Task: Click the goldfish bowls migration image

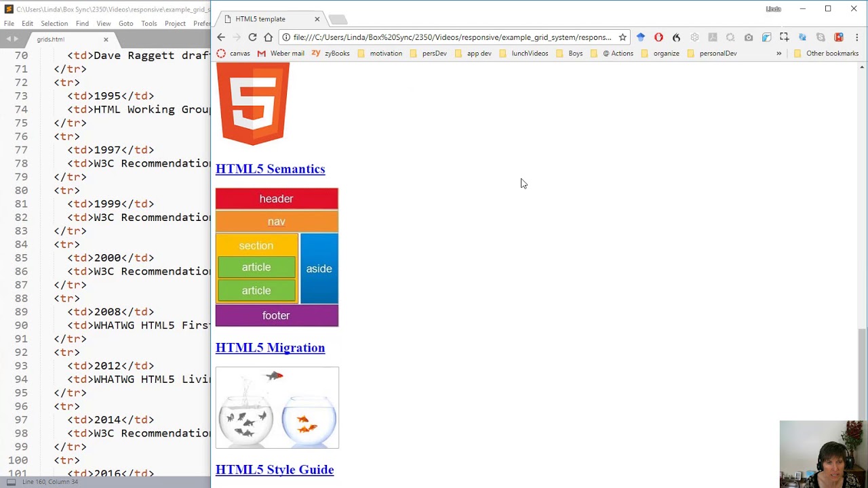Action: (277, 407)
